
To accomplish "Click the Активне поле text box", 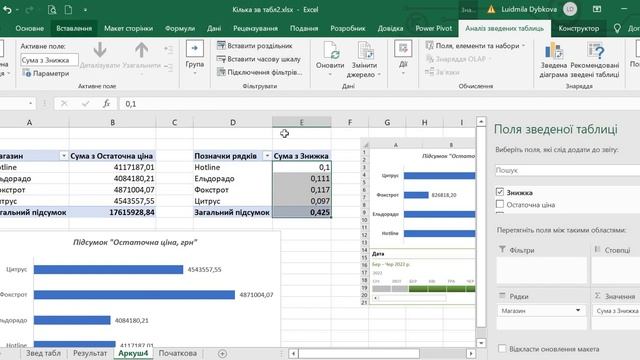I will point(49,60).
